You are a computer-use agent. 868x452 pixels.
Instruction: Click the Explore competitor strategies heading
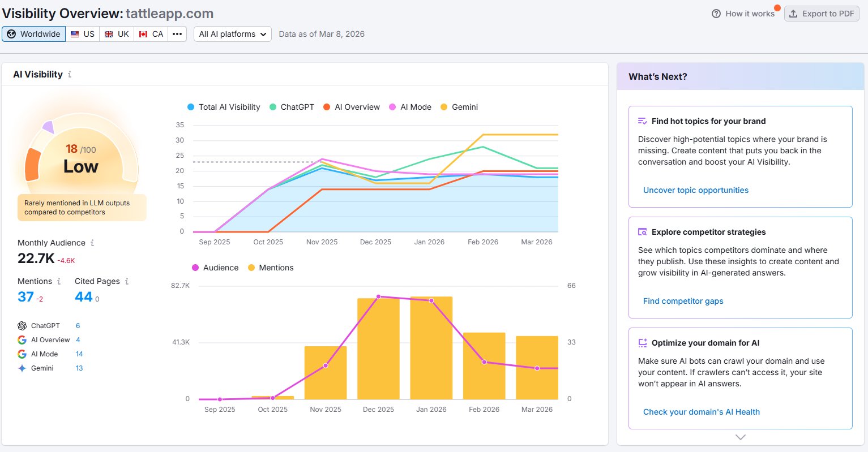point(708,232)
